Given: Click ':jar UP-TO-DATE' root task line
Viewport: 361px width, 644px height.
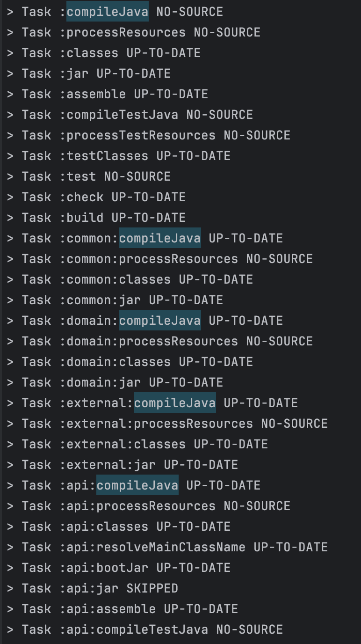Looking at the screenshot, I should click(89, 73).
